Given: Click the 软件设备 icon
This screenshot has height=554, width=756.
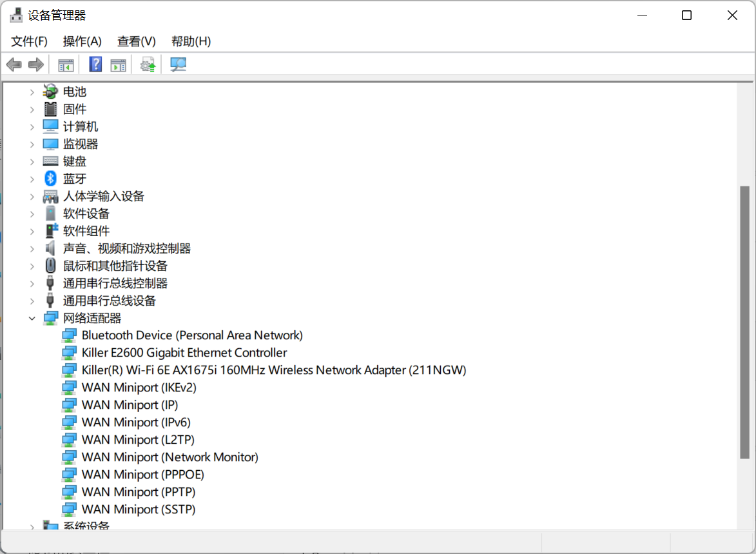Looking at the screenshot, I should pos(50,213).
